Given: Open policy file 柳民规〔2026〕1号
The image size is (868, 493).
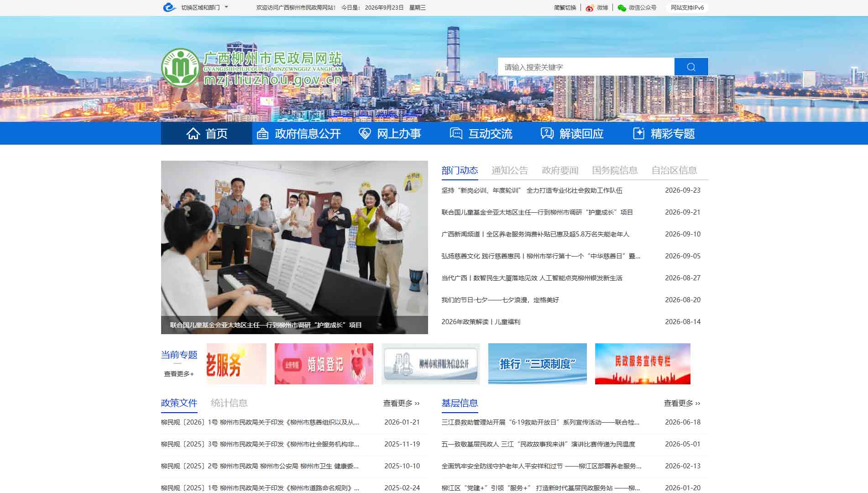Looking at the screenshot, I should click(260, 422).
